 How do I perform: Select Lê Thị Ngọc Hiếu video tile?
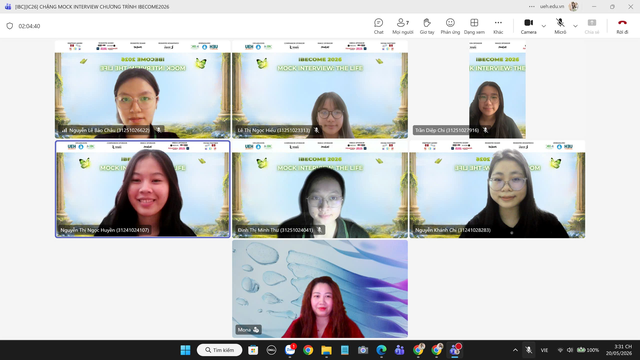[x=320, y=89]
